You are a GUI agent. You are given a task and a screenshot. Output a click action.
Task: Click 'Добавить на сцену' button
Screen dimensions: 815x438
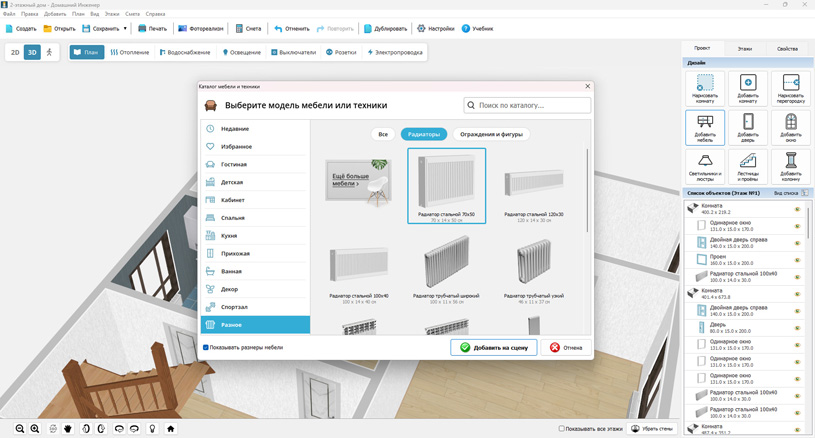[x=494, y=347]
